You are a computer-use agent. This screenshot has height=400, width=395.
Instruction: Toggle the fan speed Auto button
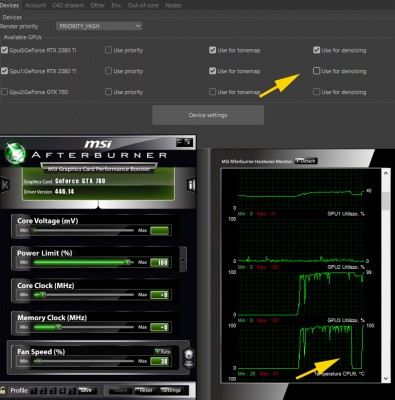click(x=163, y=352)
